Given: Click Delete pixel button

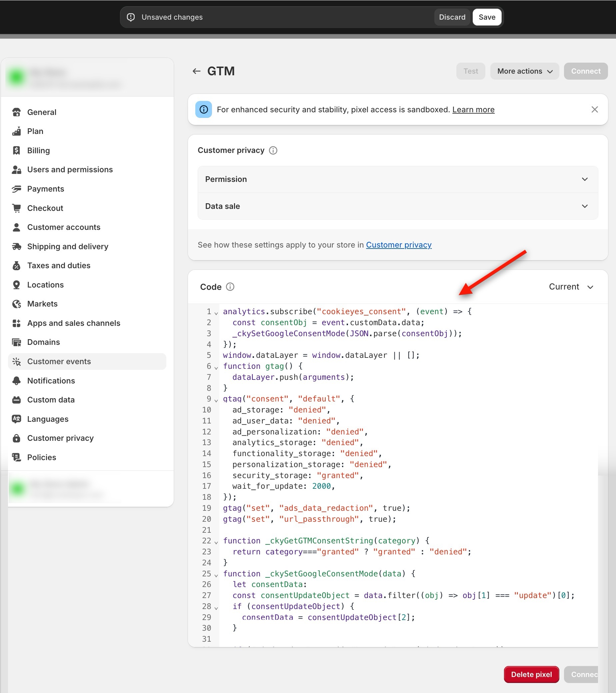Looking at the screenshot, I should [x=531, y=674].
